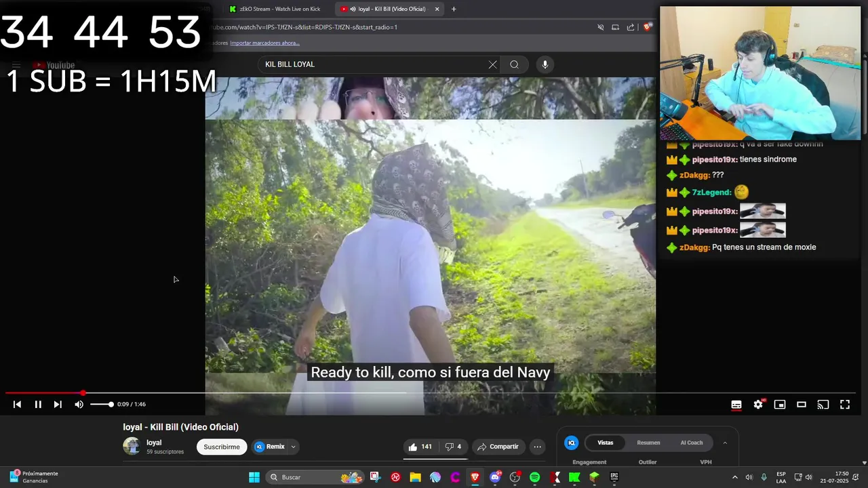Enable the miniplayer mode

click(780, 405)
